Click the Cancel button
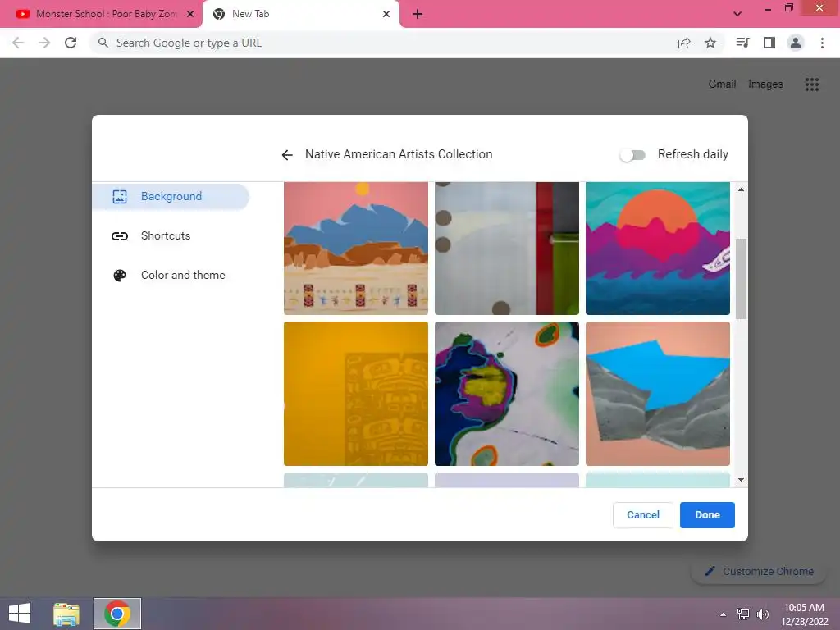This screenshot has height=630, width=840. coord(643,515)
